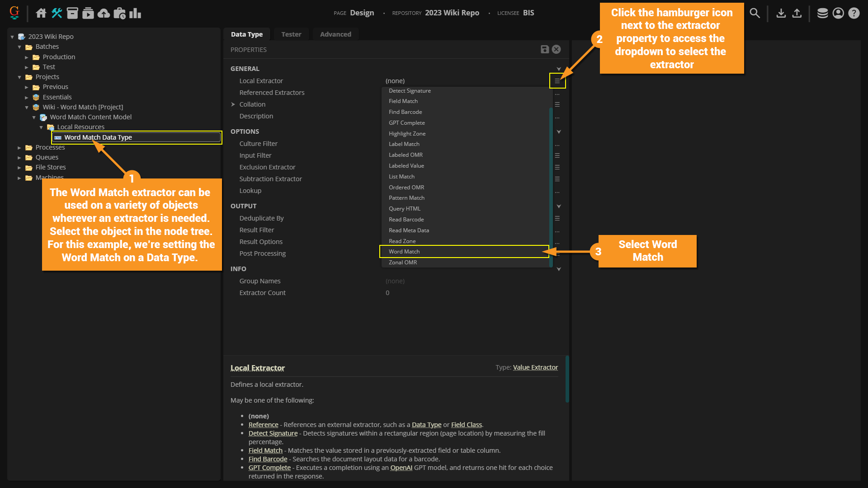Screen dimensions: 868x488
Task: Select Word Match Data Type node
Action: point(98,137)
